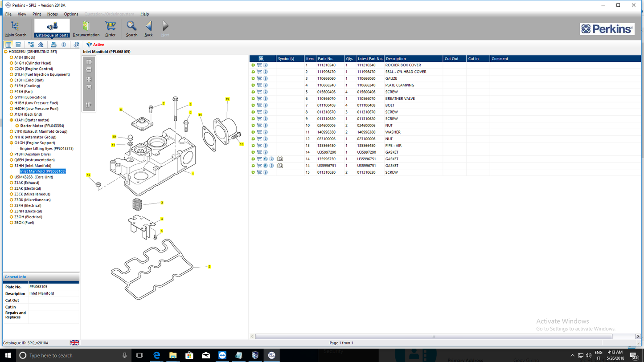Collapse all branches with the double-arrow toolbar icon

point(41,45)
